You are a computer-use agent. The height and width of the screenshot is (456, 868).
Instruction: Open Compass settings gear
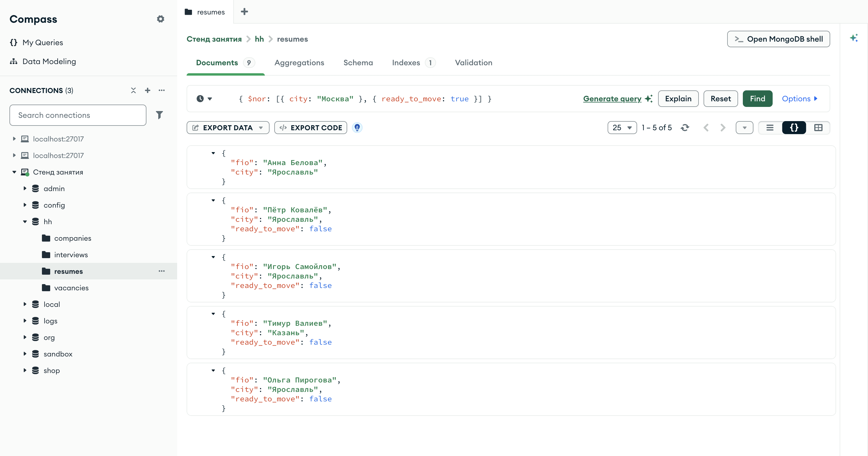pyautogui.click(x=160, y=19)
